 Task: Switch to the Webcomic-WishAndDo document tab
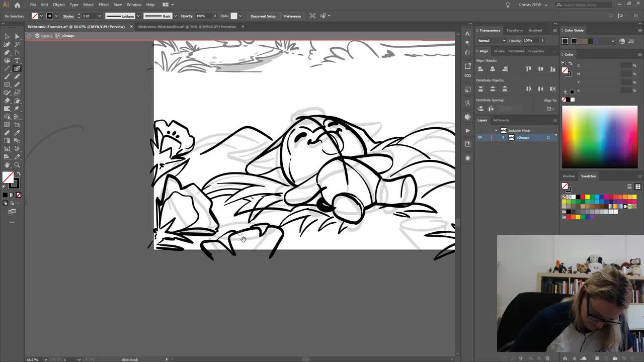click(x=186, y=27)
